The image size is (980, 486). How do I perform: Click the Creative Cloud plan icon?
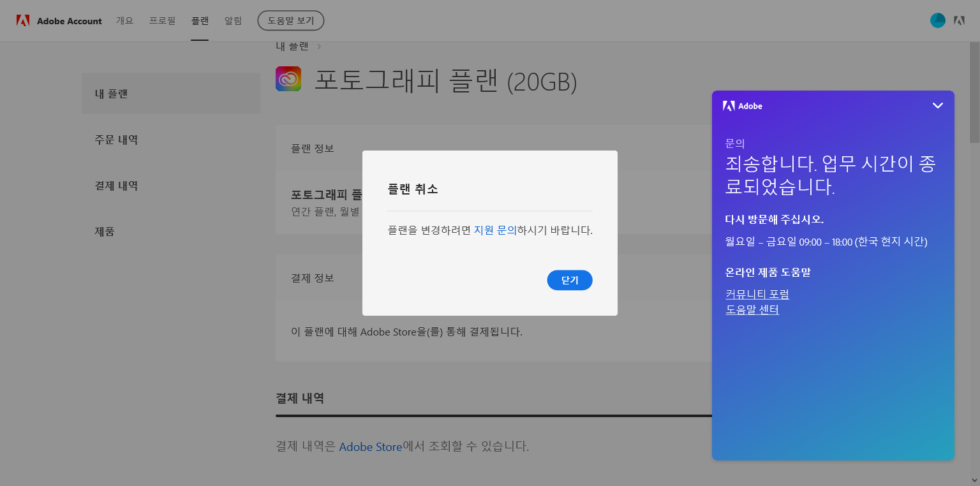(x=288, y=78)
